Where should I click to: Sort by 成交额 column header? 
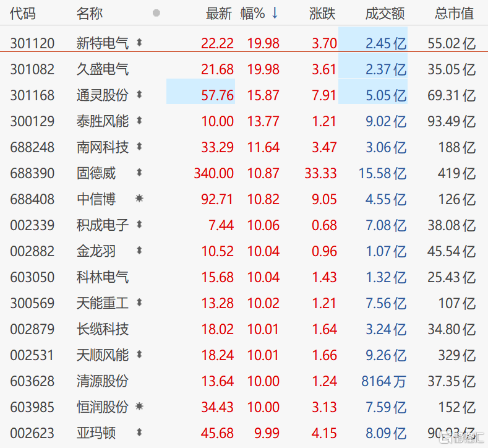pos(385,14)
